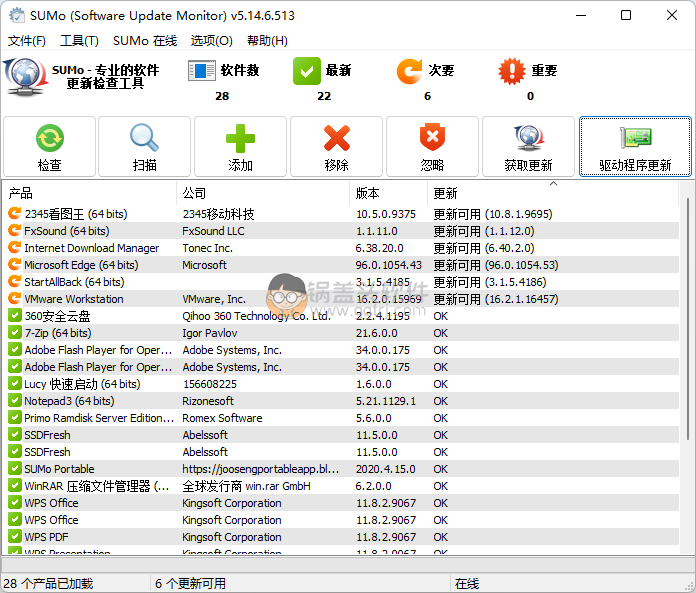Click the 28 个产品已加载 status text
The height and width of the screenshot is (593, 696).
pyautogui.click(x=48, y=583)
